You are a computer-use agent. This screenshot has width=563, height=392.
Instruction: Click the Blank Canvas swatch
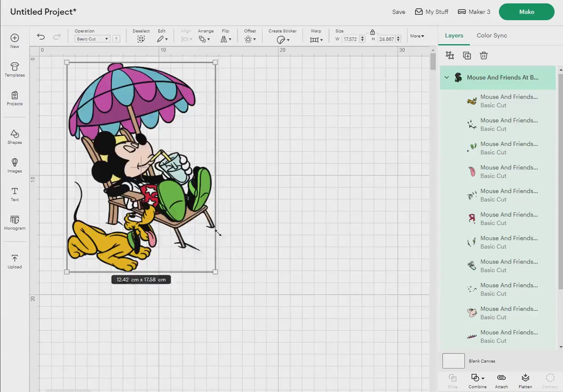453,361
